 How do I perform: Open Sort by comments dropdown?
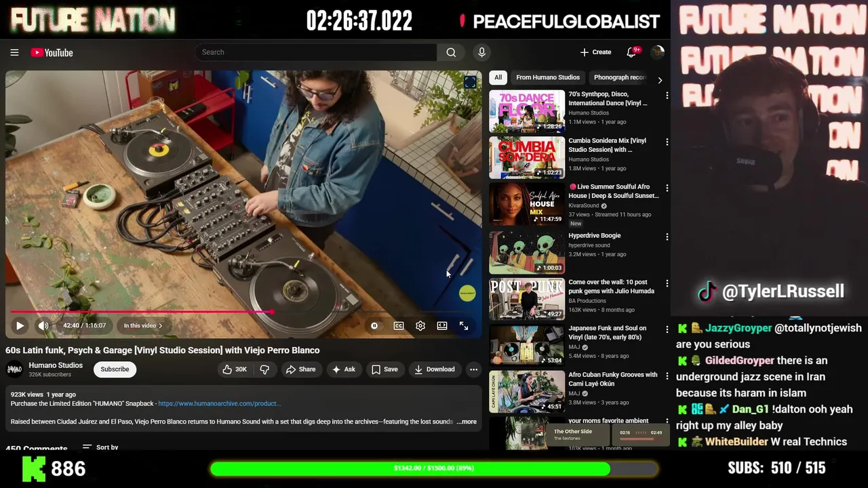coord(100,447)
